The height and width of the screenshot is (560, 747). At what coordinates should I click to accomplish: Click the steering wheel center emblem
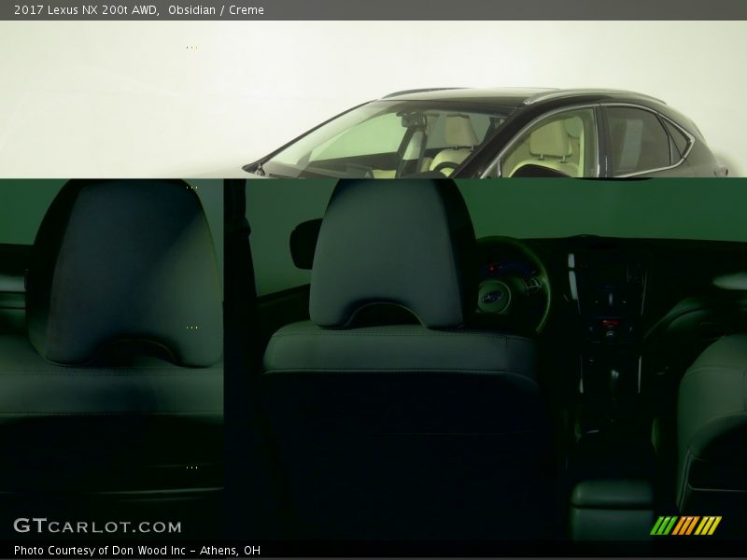point(493,298)
